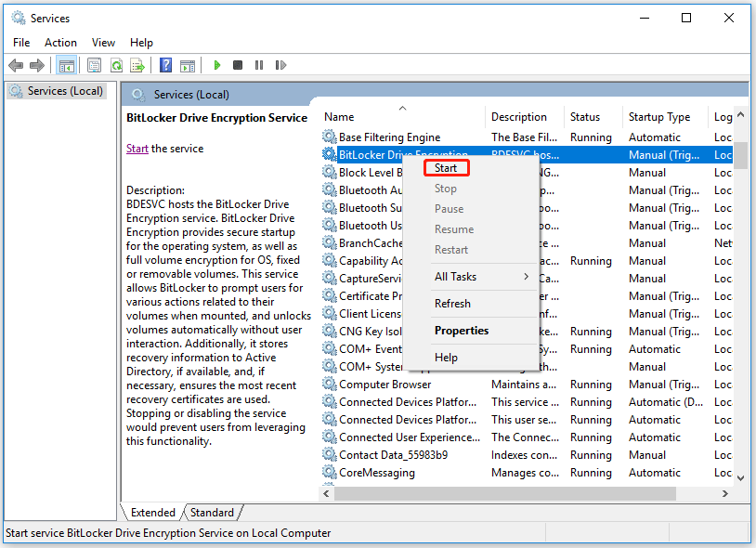Open the Action menu
Viewport: 756px width, 548px height.
(x=60, y=43)
